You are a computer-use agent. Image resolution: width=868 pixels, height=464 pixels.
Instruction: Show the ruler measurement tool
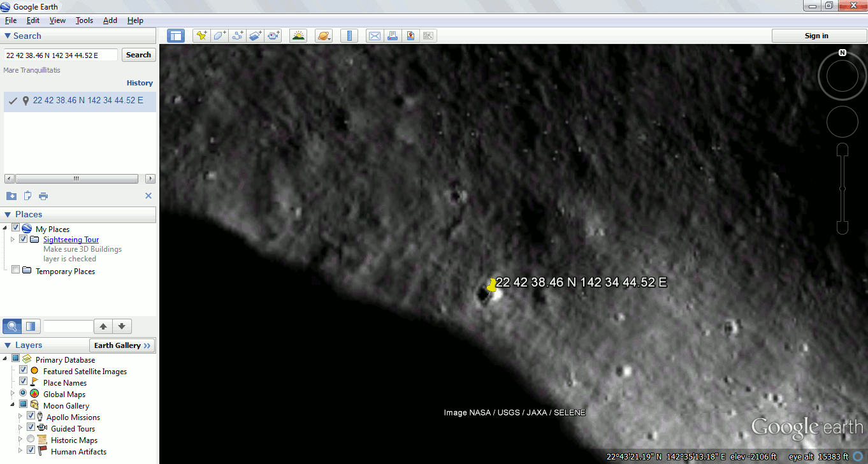pos(349,36)
